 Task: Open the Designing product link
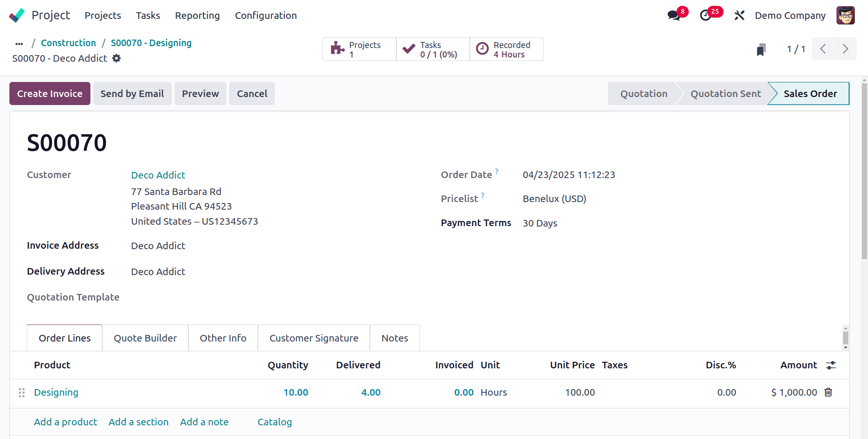(56, 392)
